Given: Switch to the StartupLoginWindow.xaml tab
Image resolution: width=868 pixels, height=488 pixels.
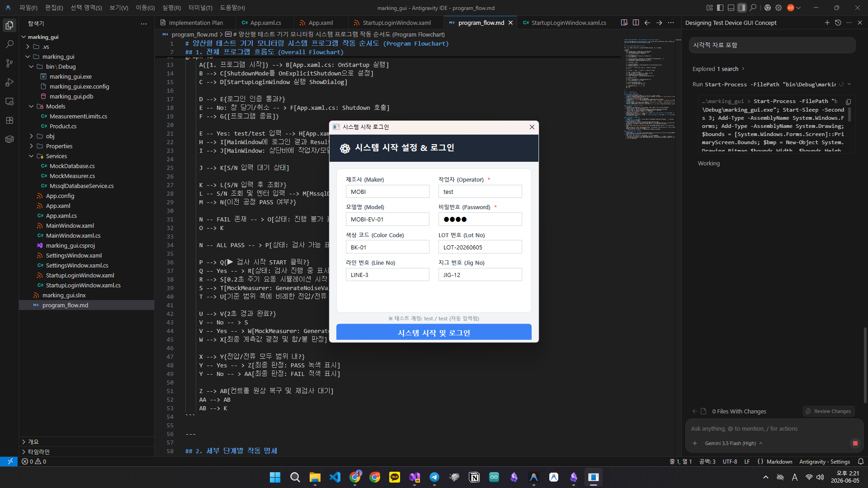Looking at the screenshot, I should (396, 23).
